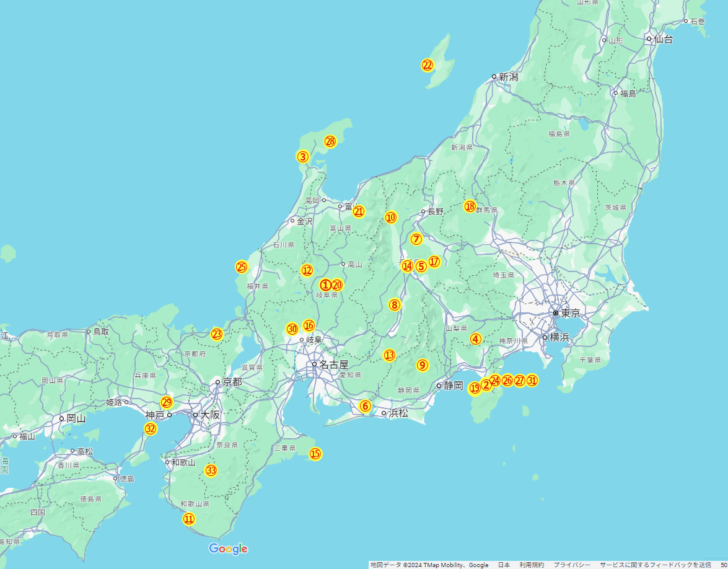This screenshot has width=728, height=569.
Task: Click marker number 10 west of Nagano
Action: [390, 218]
